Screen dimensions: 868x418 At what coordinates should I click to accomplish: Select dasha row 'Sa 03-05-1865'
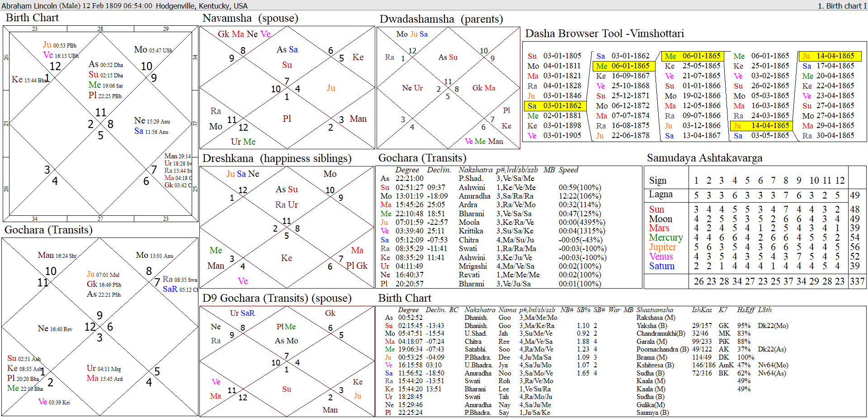tap(762, 136)
